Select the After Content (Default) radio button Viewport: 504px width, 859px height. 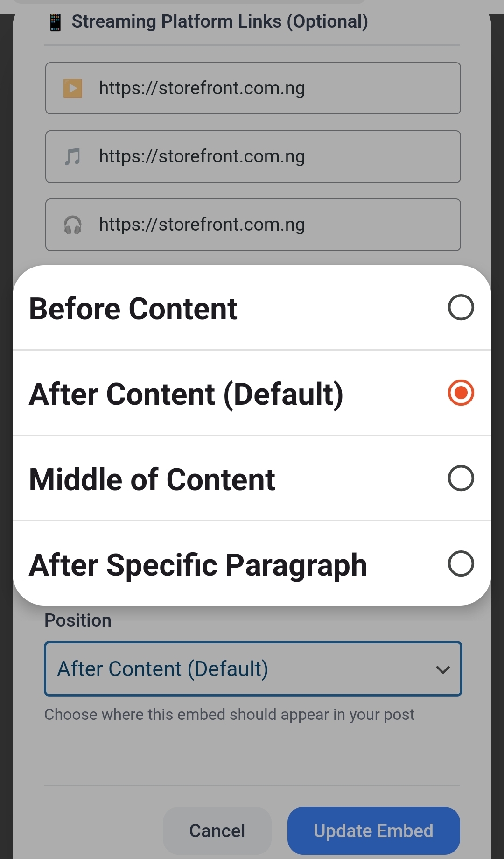[x=461, y=393]
